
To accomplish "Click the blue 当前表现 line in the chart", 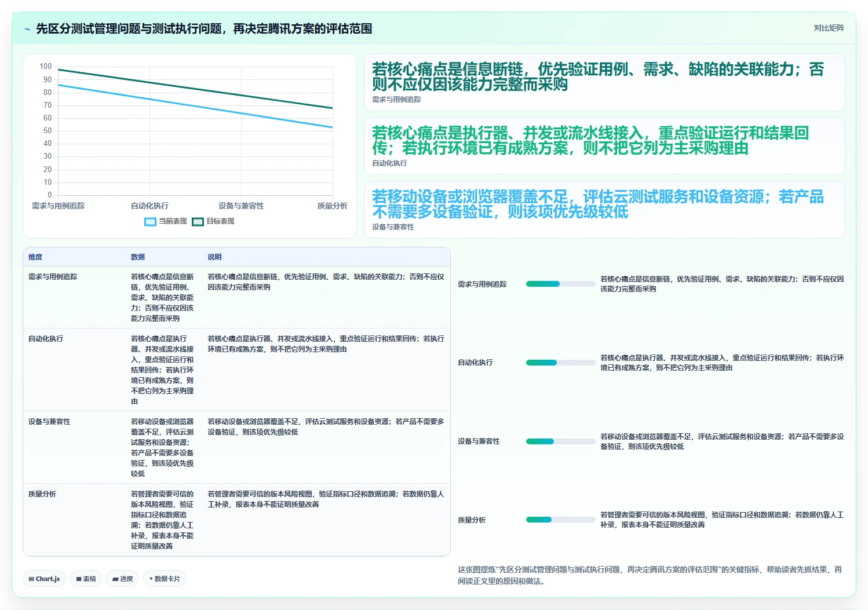I will pyautogui.click(x=195, y=107).
